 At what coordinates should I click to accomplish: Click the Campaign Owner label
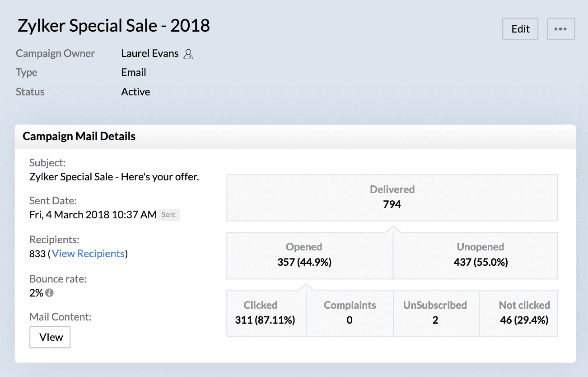point(55,53)
